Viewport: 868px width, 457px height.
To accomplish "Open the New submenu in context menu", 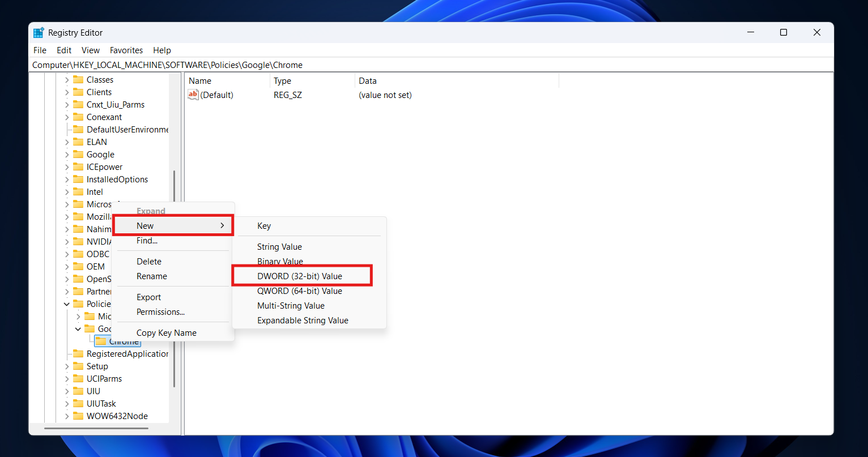I will point(173,226).
